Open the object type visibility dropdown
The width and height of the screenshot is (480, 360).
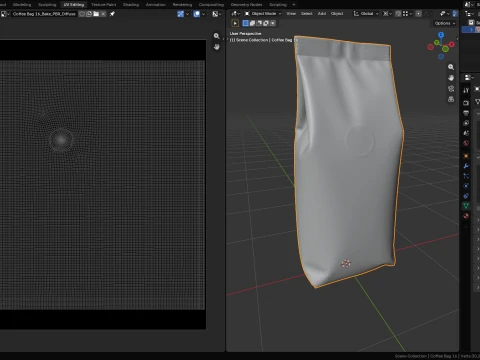444,14
